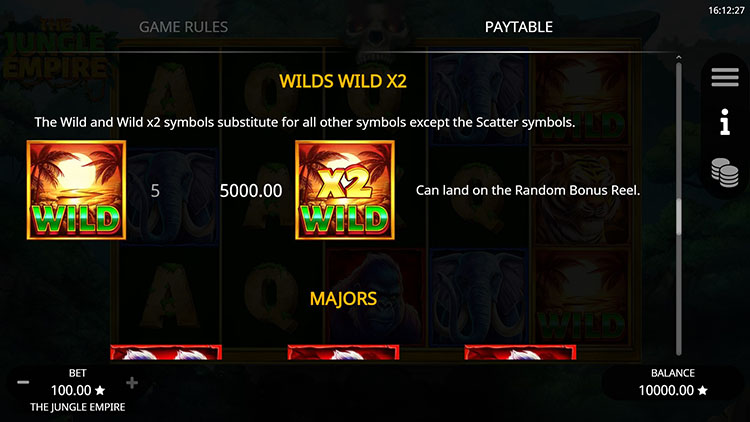Click the scrollbar thumb of the paytable
The image size is (750, 422).
coord(678,216)
